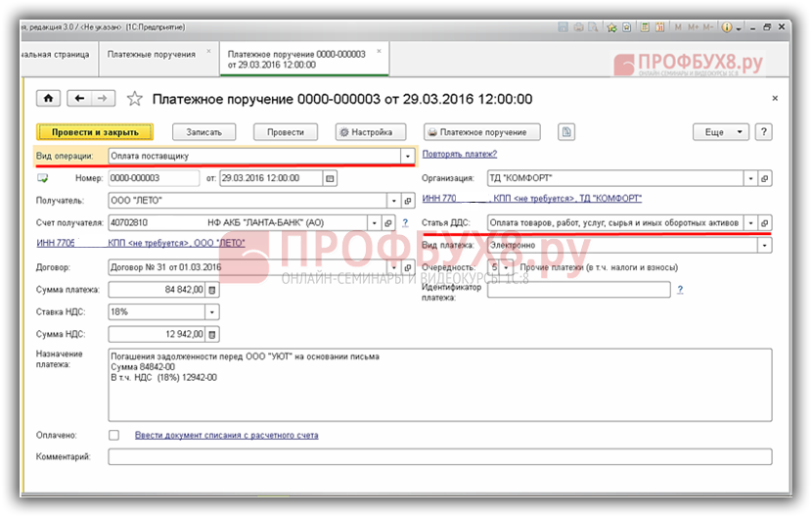Viewport: 812px width, 517px height.
Task: Click the help question mark button
Action: tap(763, 132)
